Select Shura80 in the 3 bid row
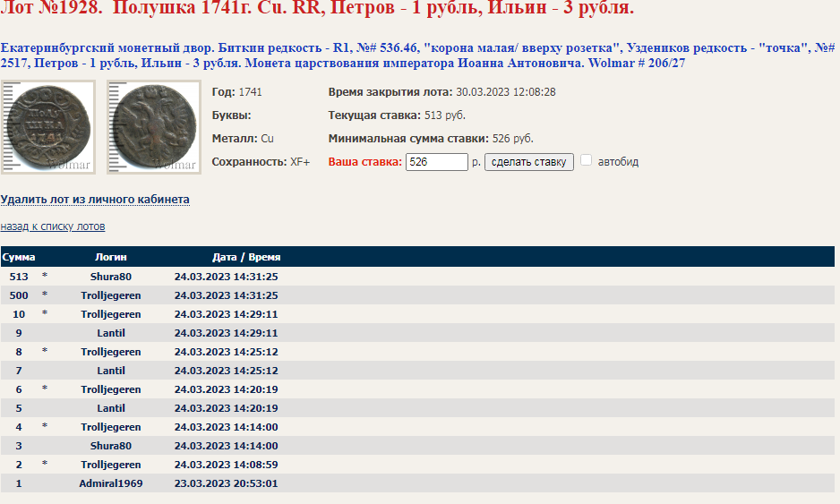The height and width of the screenshot is (504, 840). [111, 446]
